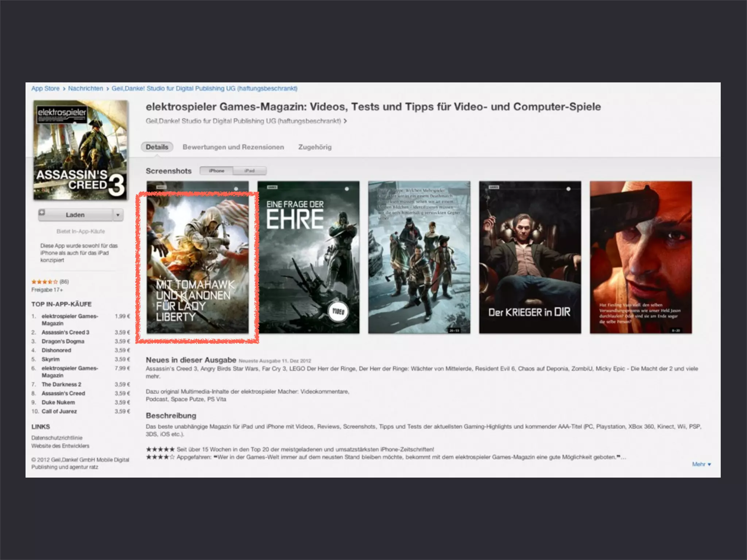Image resolution: width=747 pixels, height=560 pixels.
Task: Open Bewertungen und Rezensionen tab
Action: (233, 147)
